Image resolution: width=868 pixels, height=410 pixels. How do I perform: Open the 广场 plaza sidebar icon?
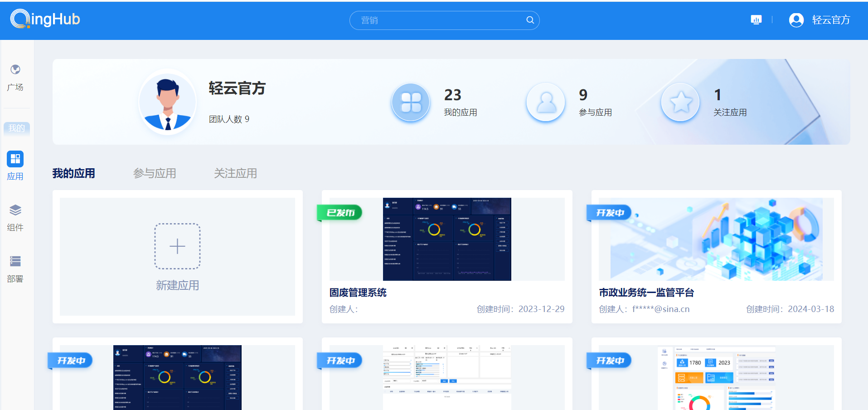coord(15,69)
